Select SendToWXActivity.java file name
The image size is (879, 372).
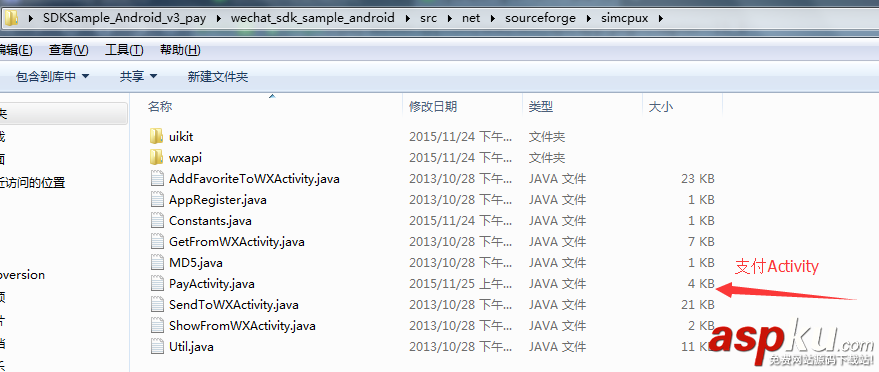[233, 305]
